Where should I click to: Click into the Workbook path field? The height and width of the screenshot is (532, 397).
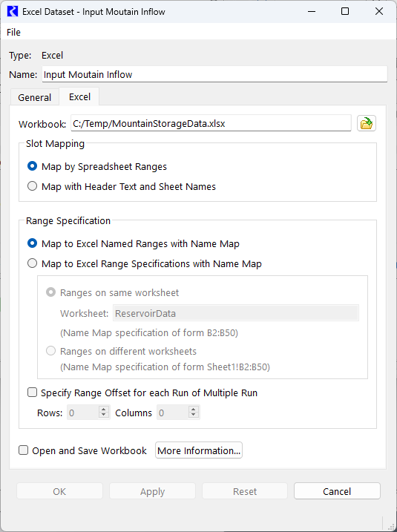211,123
